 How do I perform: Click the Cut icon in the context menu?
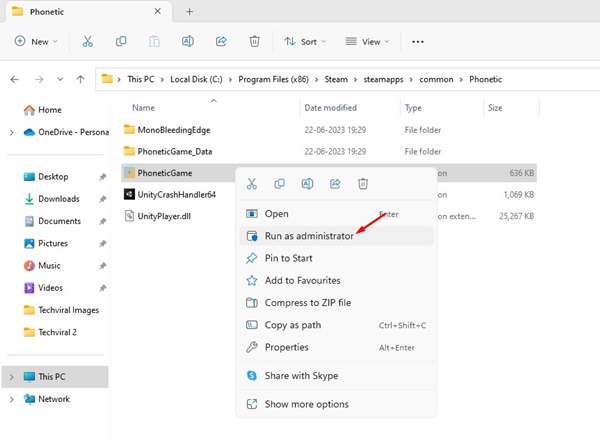point(252,184)
